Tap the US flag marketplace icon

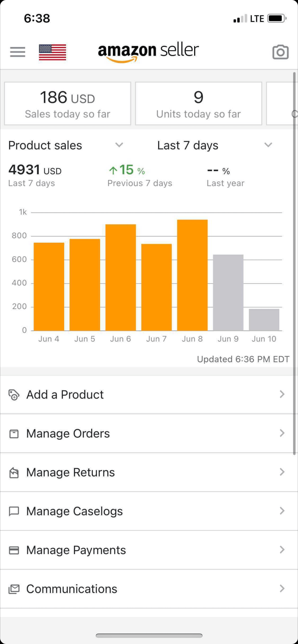coord(52,52)
